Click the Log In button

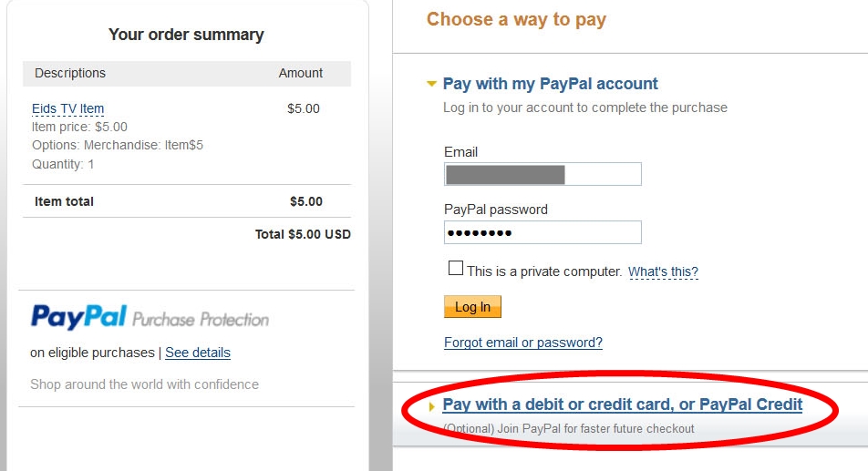[x=472, y=307]
